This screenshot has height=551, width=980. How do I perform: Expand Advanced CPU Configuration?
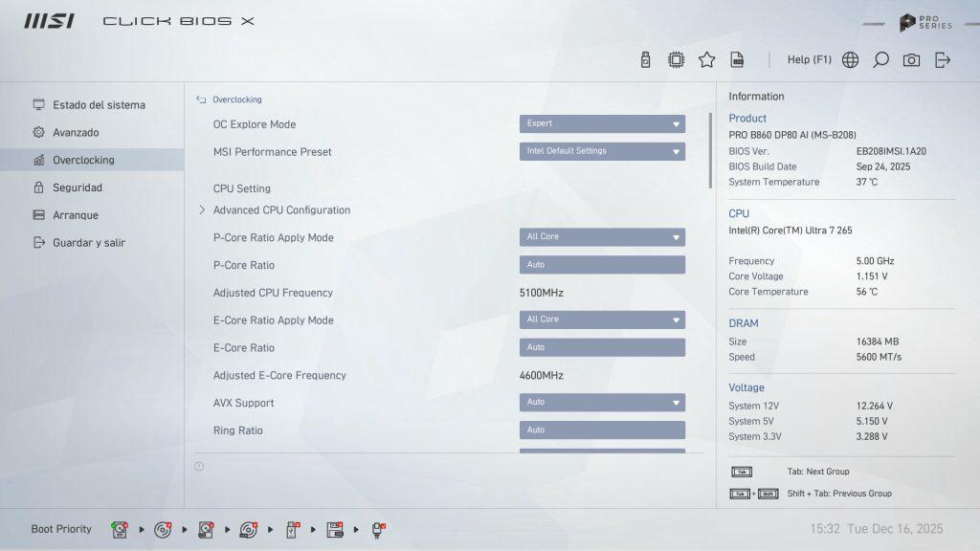click(281, 209)
